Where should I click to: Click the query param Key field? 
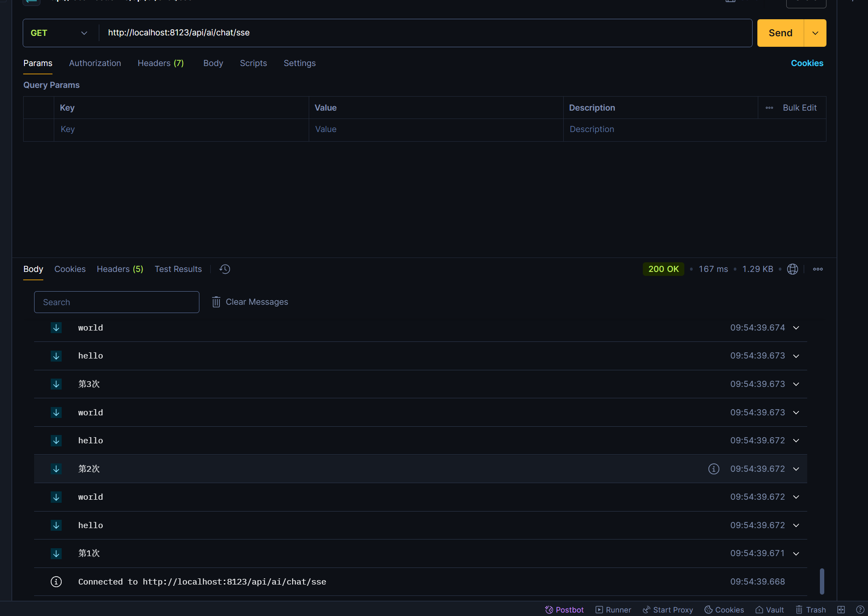181,129
